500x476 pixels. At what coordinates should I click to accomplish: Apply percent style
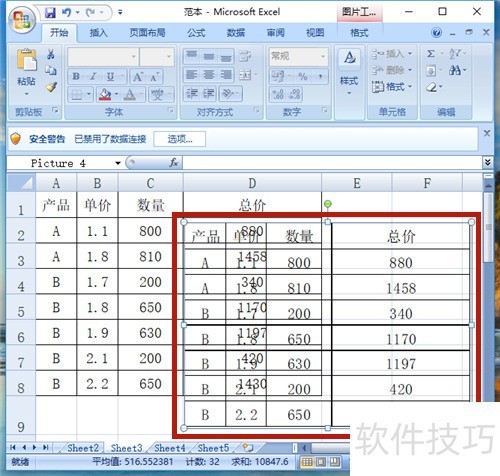pos(302,77)
